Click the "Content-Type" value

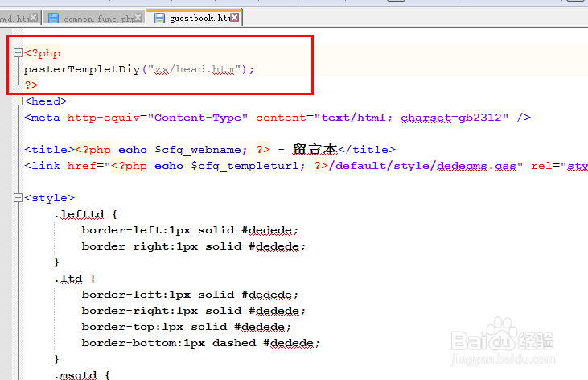198,118
